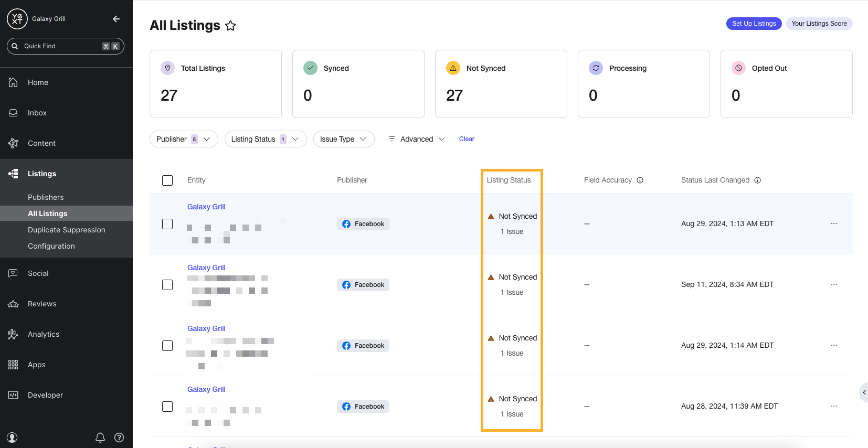
Task: Open Publisher filter dropdown
Action: (x=184, y=139)
